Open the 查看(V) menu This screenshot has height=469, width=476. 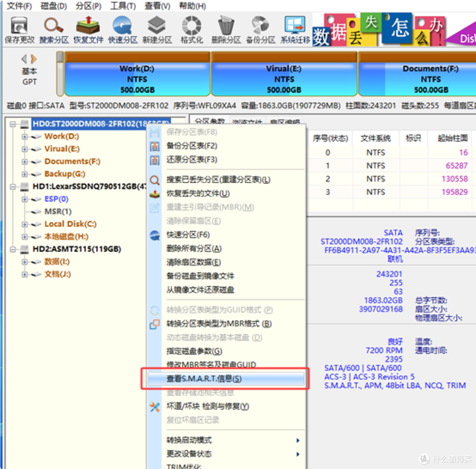click(x=157, y=6)
